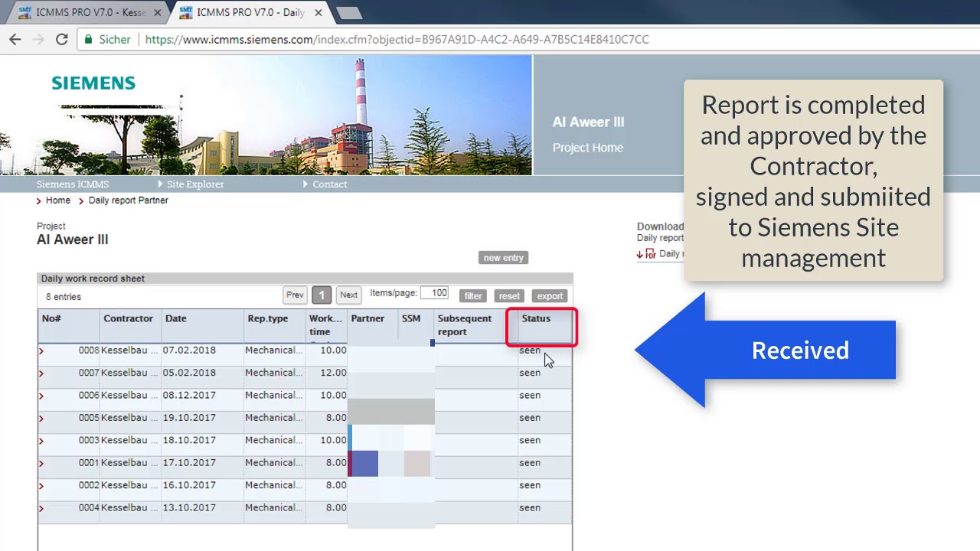
Task: Open row 0002 using its red arrow
Action: click(x=41, y=486)
